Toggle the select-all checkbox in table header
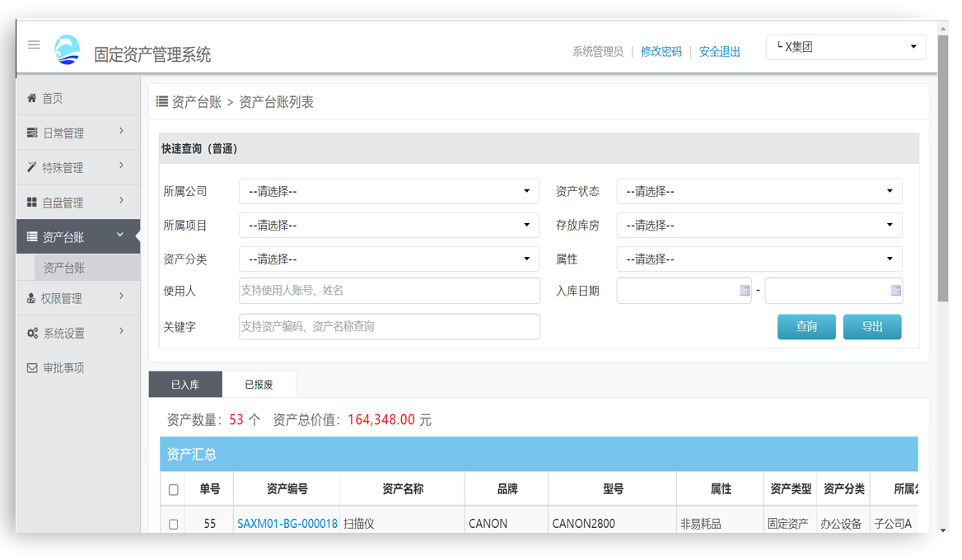The image size is (962, 560). point(173,488)
